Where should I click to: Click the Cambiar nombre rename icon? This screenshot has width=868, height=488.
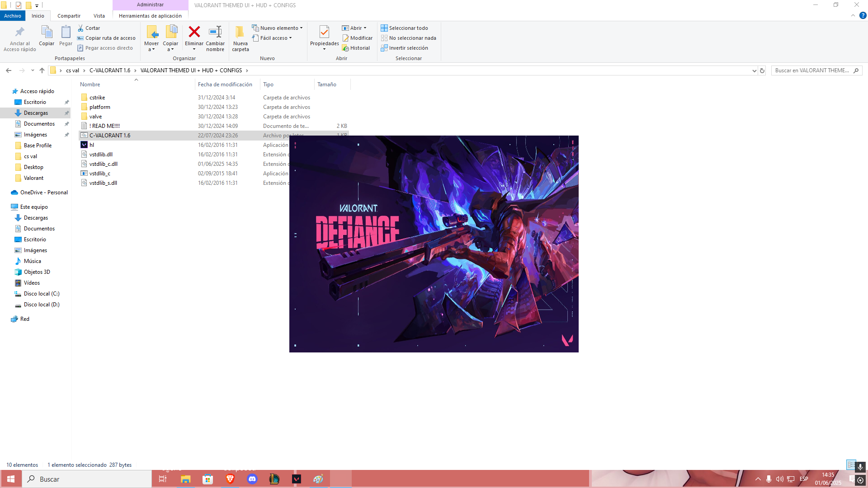click(215, 32)
